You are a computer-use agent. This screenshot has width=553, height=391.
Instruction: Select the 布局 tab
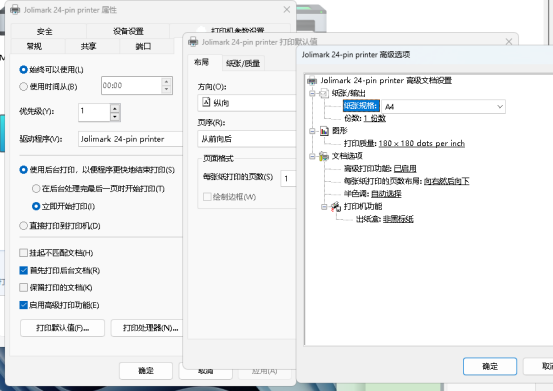202,62
